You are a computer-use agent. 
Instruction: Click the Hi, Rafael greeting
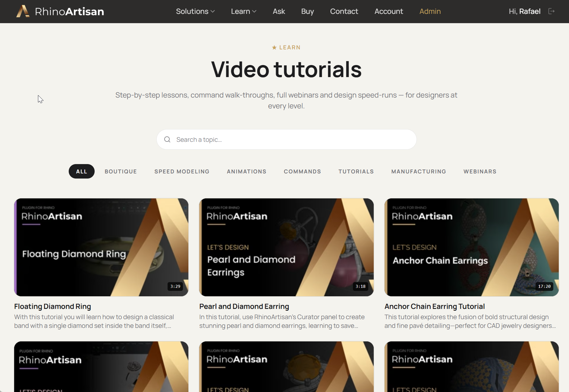click(x=524, y=11)
